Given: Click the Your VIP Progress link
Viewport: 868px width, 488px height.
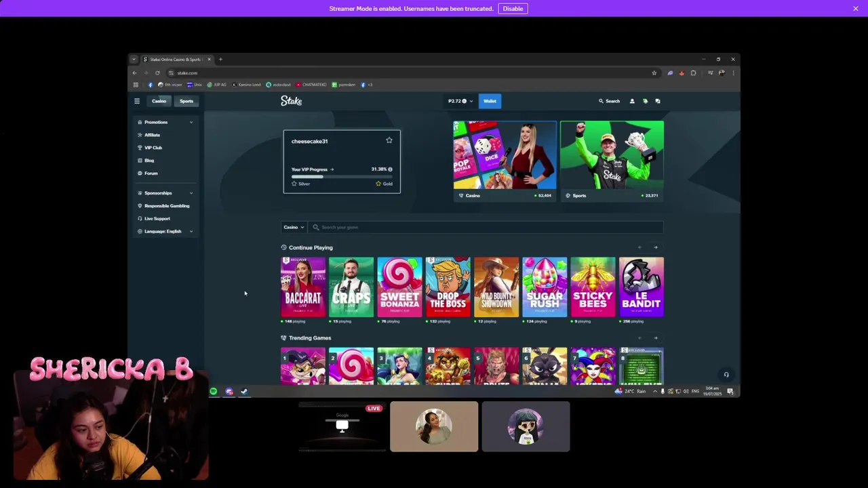Looking at the screenshot, I should (313, 169).
